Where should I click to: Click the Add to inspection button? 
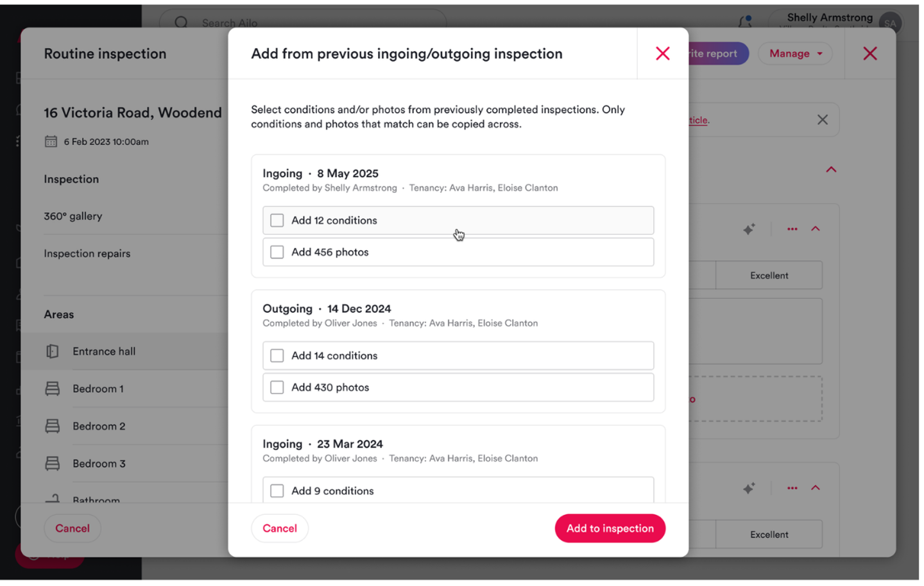pyautogui.click(x=610, y=528)
